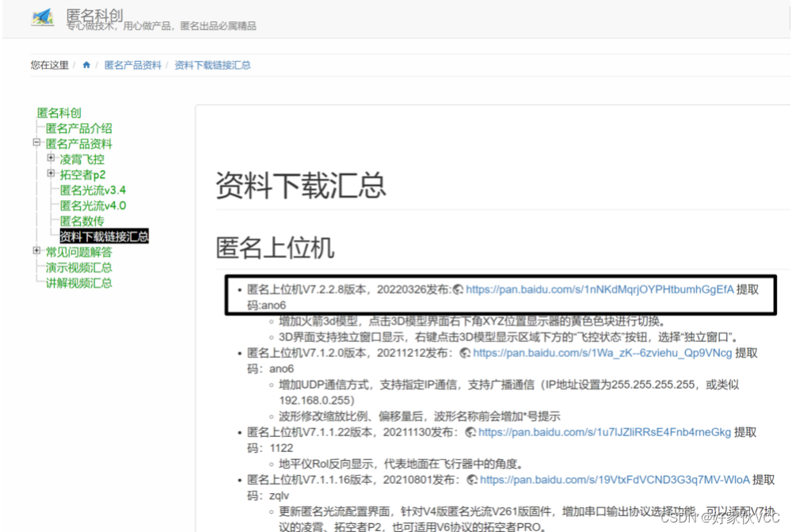Screen dimensions: 792x532
Task: Click globe icon beside the V7.1.1.16 link
Action: 471,479
